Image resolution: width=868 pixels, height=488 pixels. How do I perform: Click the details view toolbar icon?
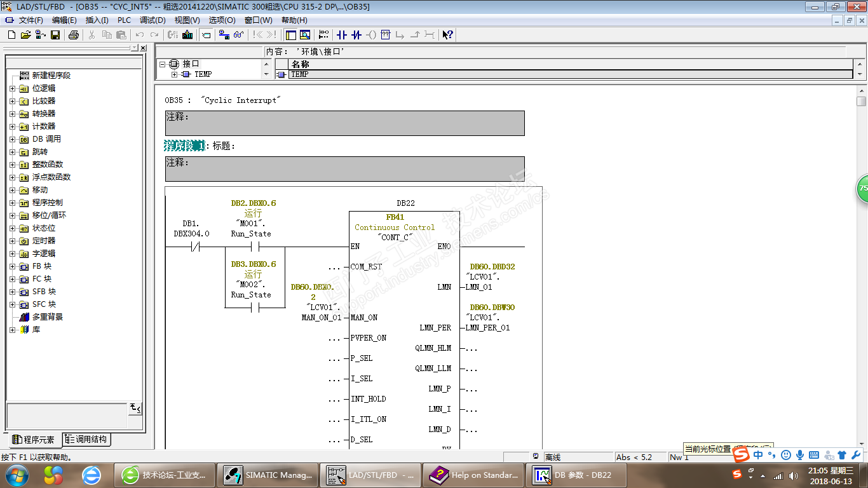click(x=305, y=35)
